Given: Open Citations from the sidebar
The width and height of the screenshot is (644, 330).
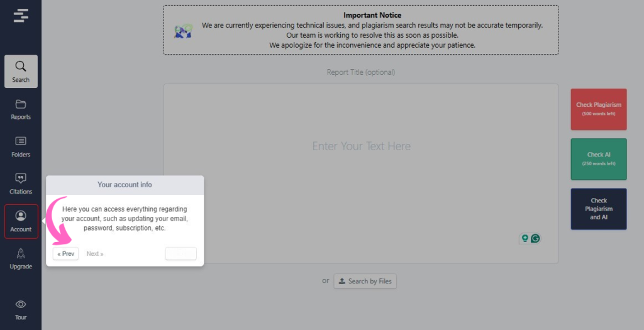Looking at the screenshot, I should click(x=21, y=184).
